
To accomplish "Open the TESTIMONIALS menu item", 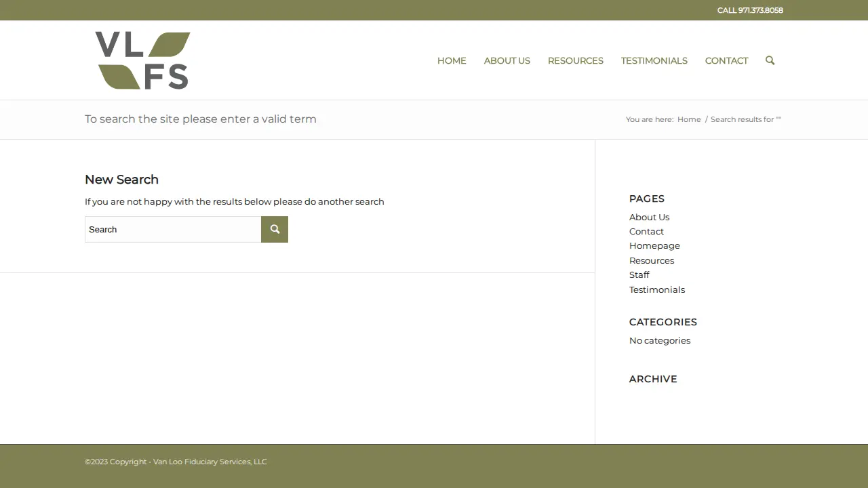I will click(x=654, y=60).
